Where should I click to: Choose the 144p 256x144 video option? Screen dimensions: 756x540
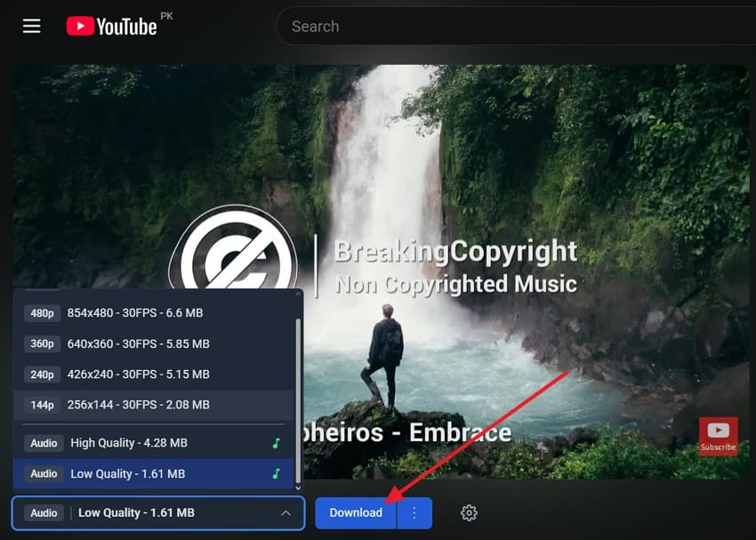point(151,405)
